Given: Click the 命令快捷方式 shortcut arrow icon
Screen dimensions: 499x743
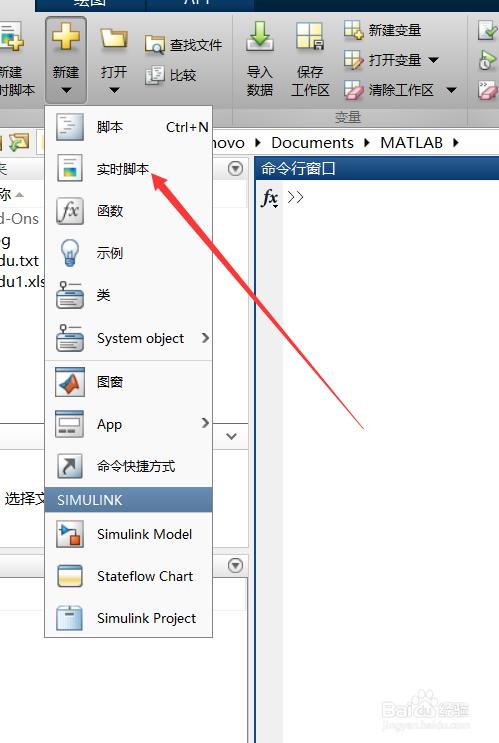Looking at the screenshot, I should pyautogui.click(x=70, y=466).
